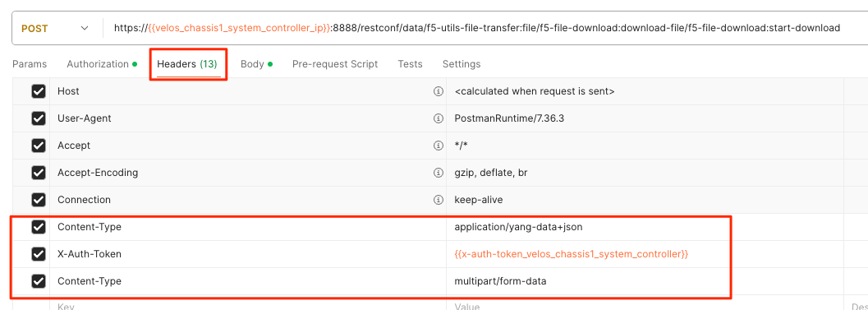Edit the PostmanRuntime/7.36.3 value
This screenshot has width=868, height=310.
645,118
